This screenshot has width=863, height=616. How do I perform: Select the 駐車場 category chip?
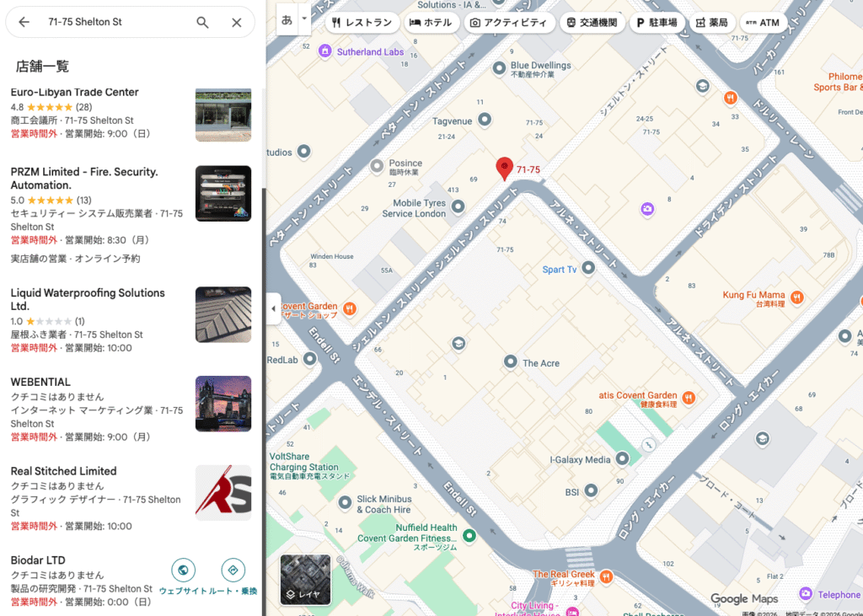pyautogui.click(x=657, y=23)
